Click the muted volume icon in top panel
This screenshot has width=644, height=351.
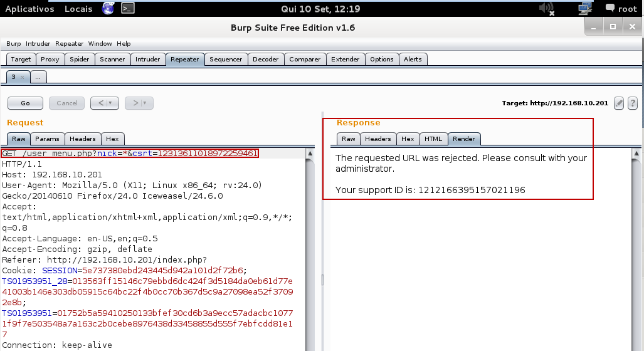[546, 8]
